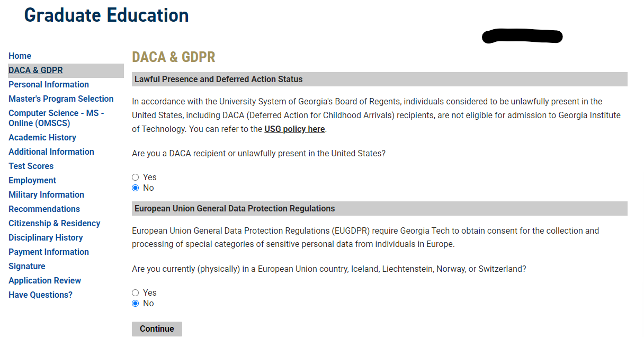644x337 pixels.
Task: Click the Graduate Education page title
Action: pos(106,15)
